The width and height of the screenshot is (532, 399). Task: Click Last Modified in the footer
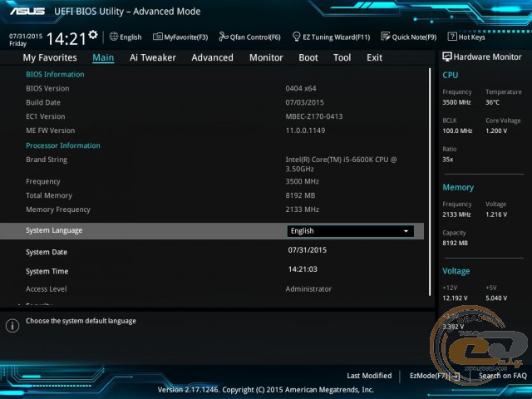click(x=369, y=376)
